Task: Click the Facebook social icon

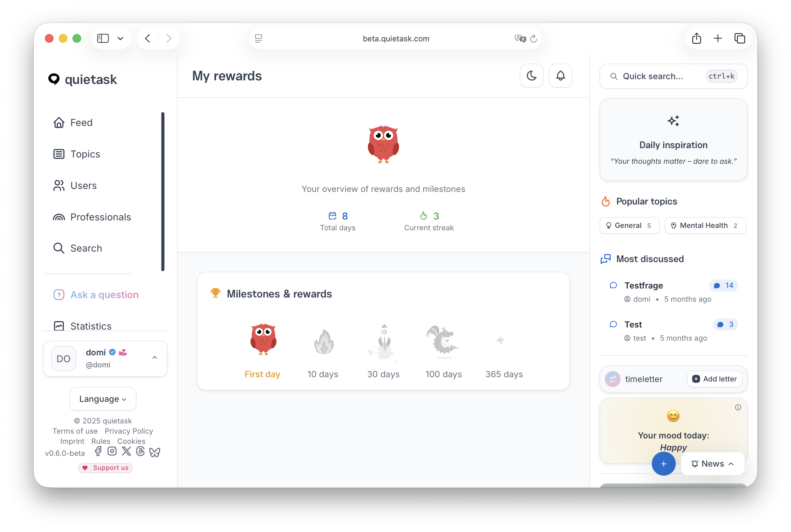Action: (x=98, y=451)
